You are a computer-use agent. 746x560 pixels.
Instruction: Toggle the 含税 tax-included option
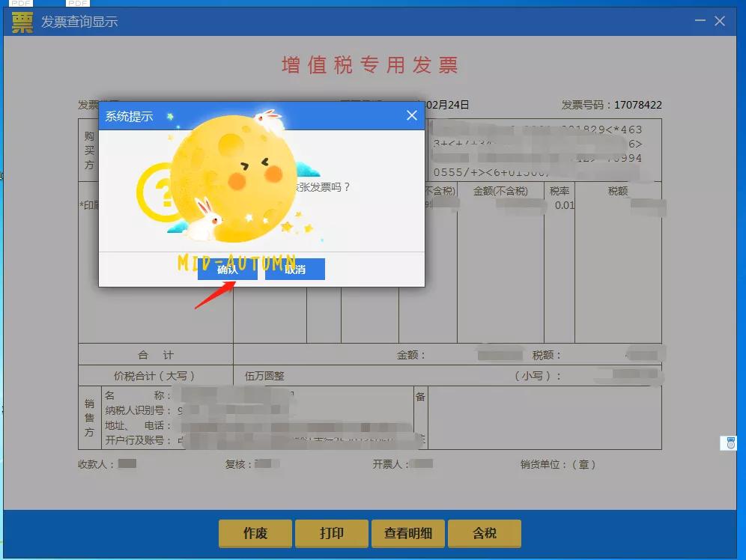click(485, 534)
